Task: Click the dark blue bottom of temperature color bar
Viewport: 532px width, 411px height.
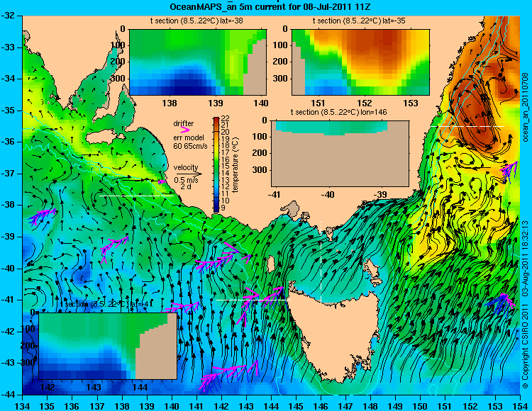Action: [x=216, y=208]
